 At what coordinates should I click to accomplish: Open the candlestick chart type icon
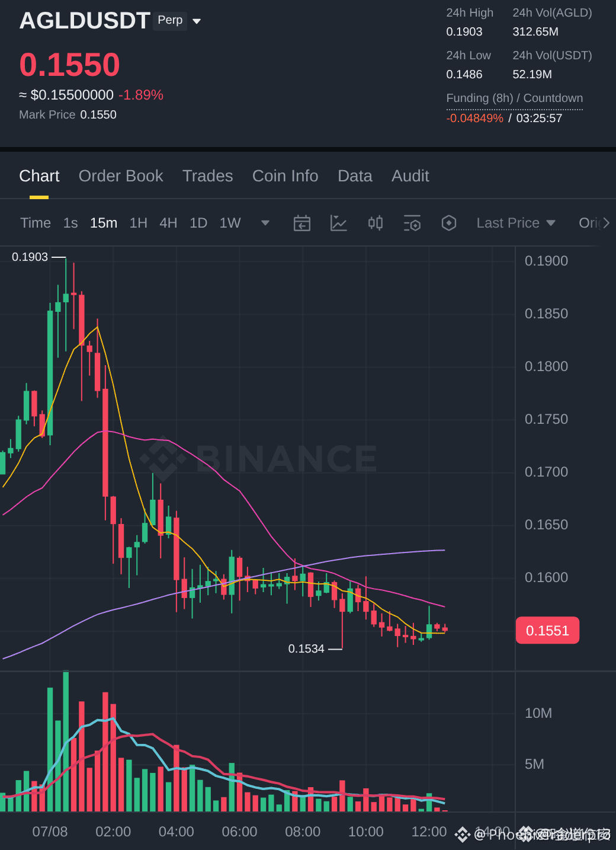click(376, 223)
